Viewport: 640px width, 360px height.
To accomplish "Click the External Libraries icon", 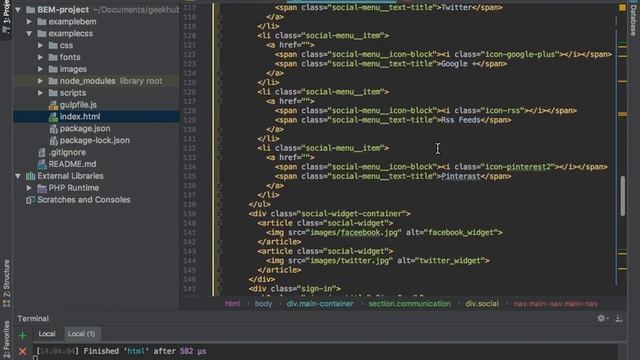I will 31,176.
